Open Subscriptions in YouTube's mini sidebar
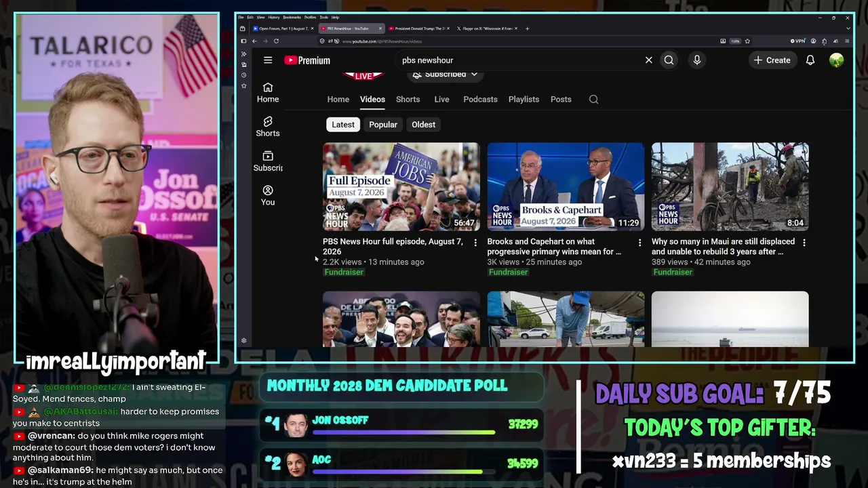868x488 pixels. (x=268, y=161)
